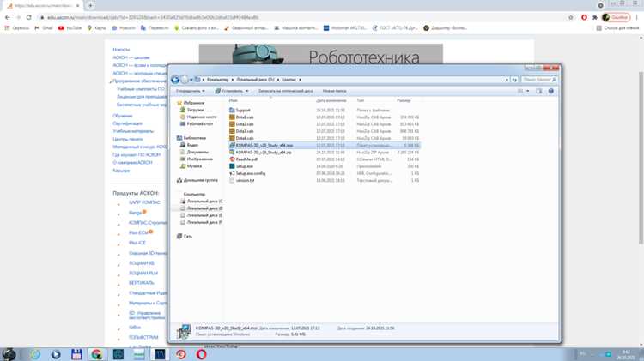Toggle the Explorer preview pane icon
Viewport: 644px width, 361px height.
(x=539, y=91)
